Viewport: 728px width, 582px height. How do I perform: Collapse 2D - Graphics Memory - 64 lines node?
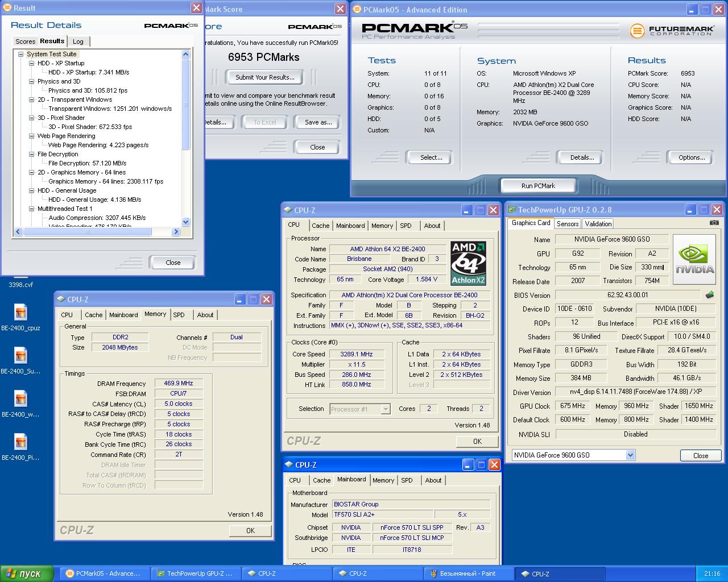32,172
